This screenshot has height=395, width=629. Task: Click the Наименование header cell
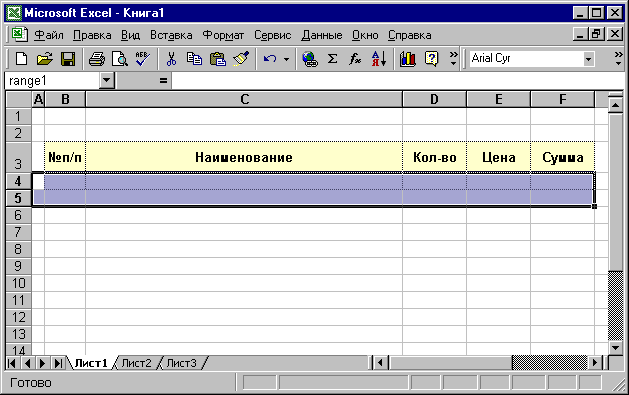[244, 157]
